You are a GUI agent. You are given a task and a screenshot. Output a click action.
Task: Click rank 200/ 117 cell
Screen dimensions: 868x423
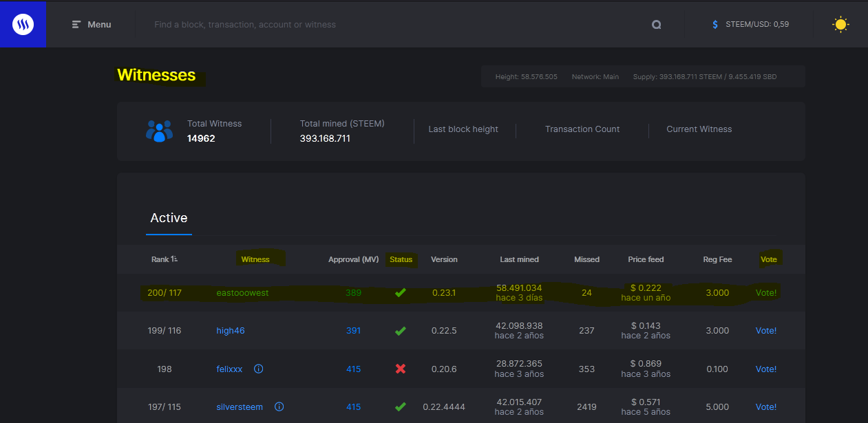pos(165,292)
